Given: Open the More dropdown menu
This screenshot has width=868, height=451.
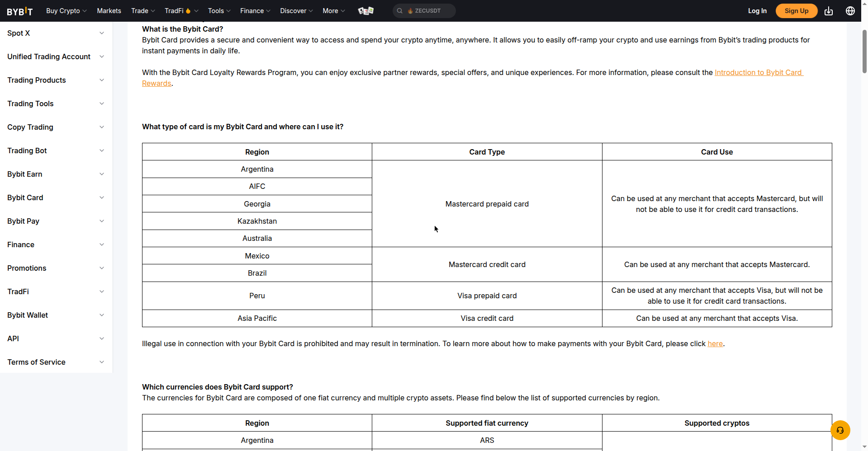Looking at the screenshot, I should pyautogui.click(x=334, y=11).
